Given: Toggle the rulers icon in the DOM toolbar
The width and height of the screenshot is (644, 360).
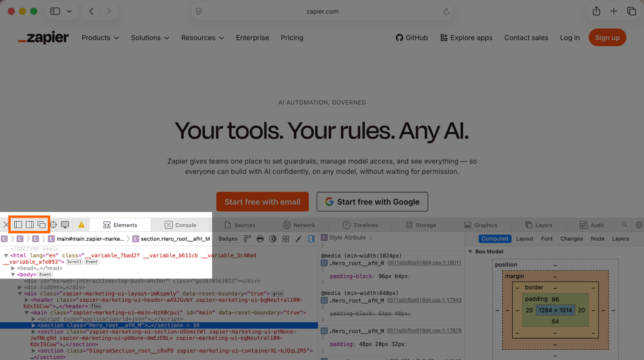Looking at the screenshot, I should pyautogui.click(x=247, y=239).
